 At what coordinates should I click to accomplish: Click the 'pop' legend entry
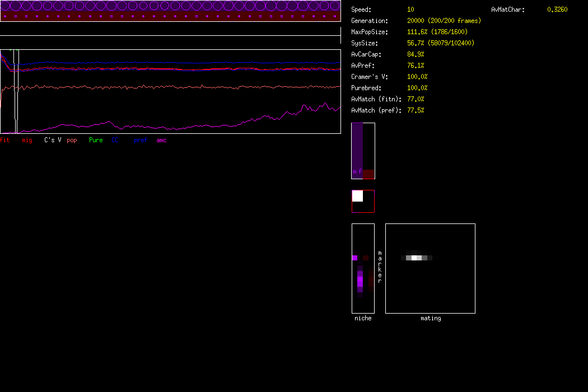(x=72, y=140)
